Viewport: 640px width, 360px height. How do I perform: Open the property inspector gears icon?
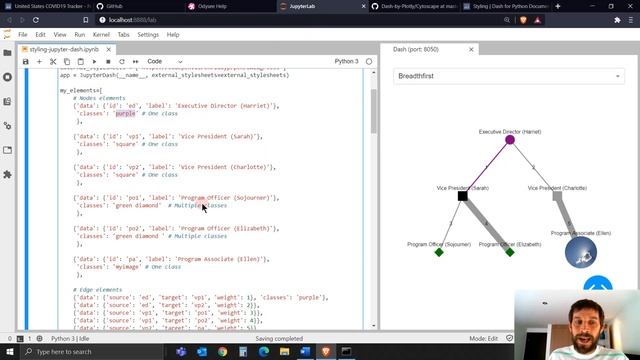[7, 126]
